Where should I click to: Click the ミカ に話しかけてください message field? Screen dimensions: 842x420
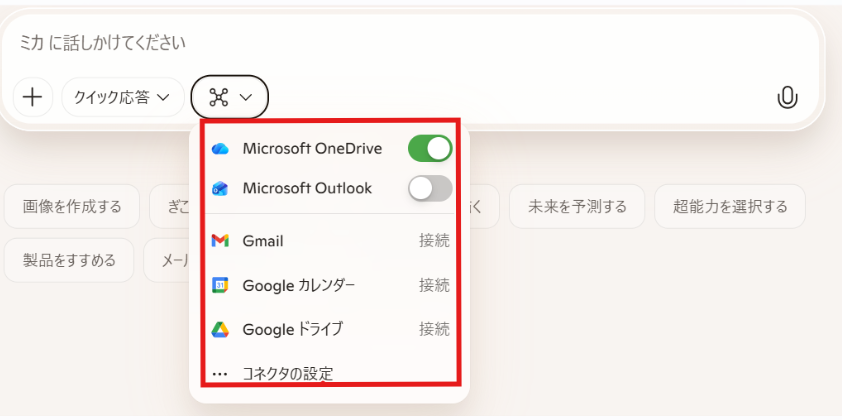tap(400, 44)
